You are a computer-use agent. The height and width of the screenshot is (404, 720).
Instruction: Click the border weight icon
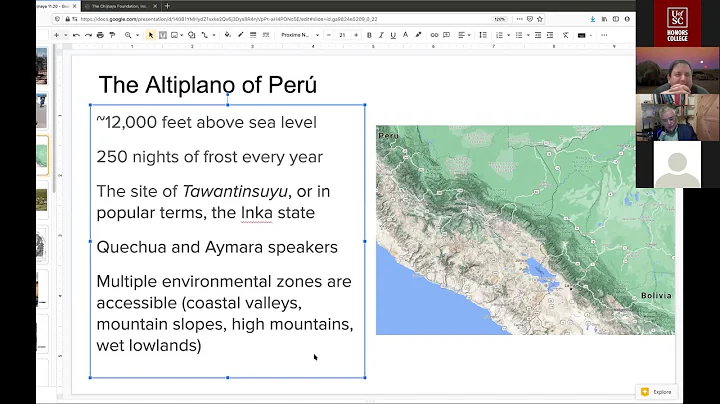click(253, 35)
